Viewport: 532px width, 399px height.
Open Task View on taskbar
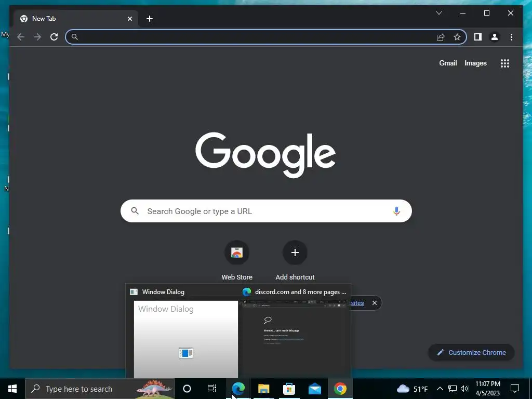[x=212, y=389]
